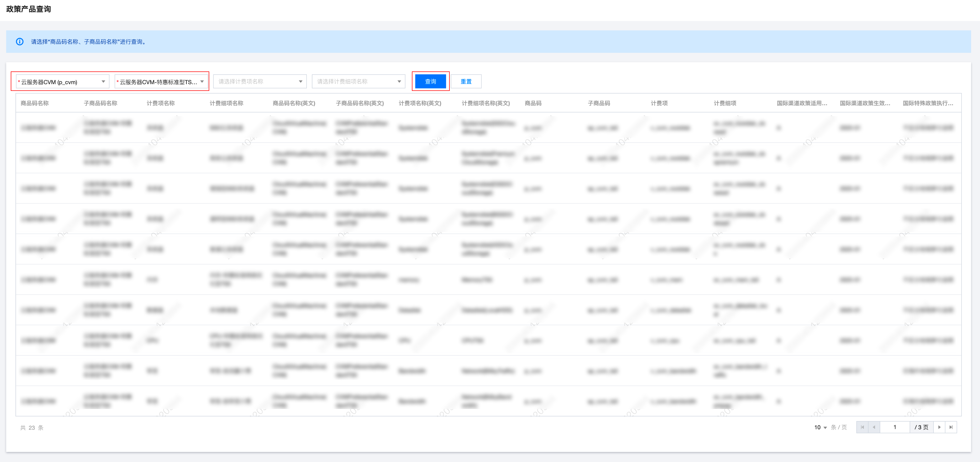The image size is (980, 462).
Task: Click 商品码名称 column header
Action: tap(35, 103)
